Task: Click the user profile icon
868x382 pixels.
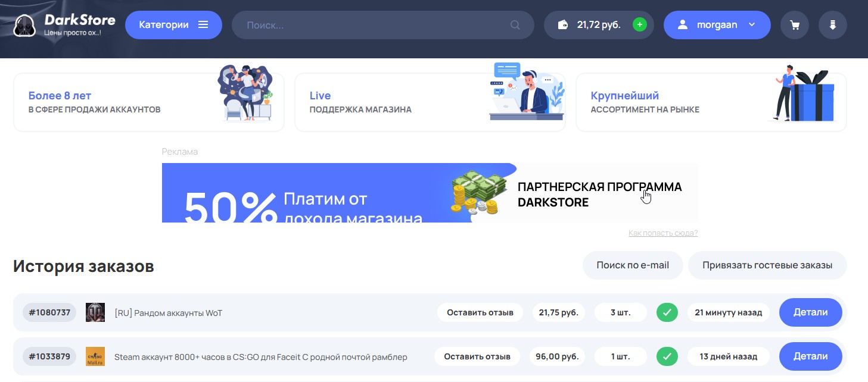Action: coord(683,25)
